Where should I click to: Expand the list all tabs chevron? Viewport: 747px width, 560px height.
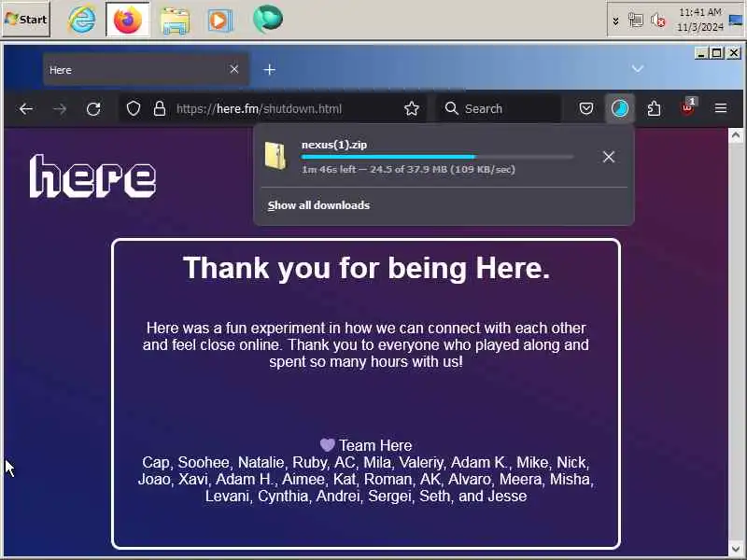638,69
